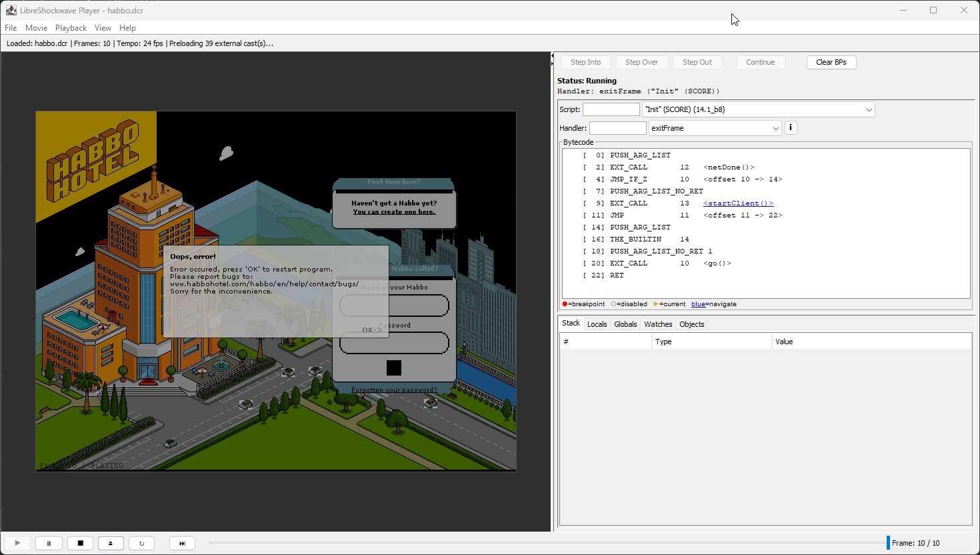Click the frame position slider handle
Image resolution: width=980 pixels, height=555 pixels.
click(x=888, y=542)
